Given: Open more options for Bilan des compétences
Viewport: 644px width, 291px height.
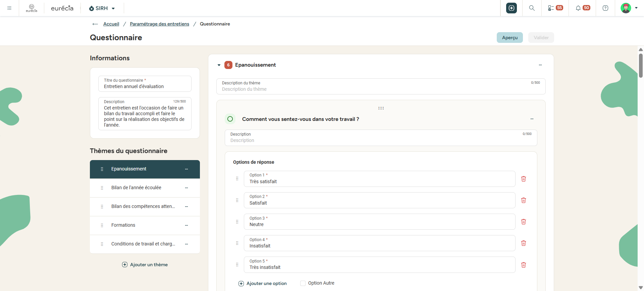Looking at the screenshot, I should (186, 207).
